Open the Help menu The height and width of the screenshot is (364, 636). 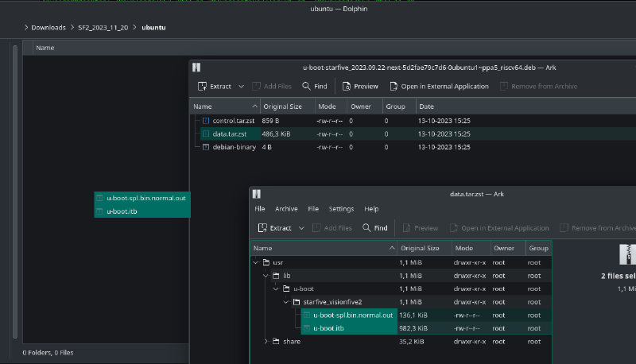tap(371, 209)
